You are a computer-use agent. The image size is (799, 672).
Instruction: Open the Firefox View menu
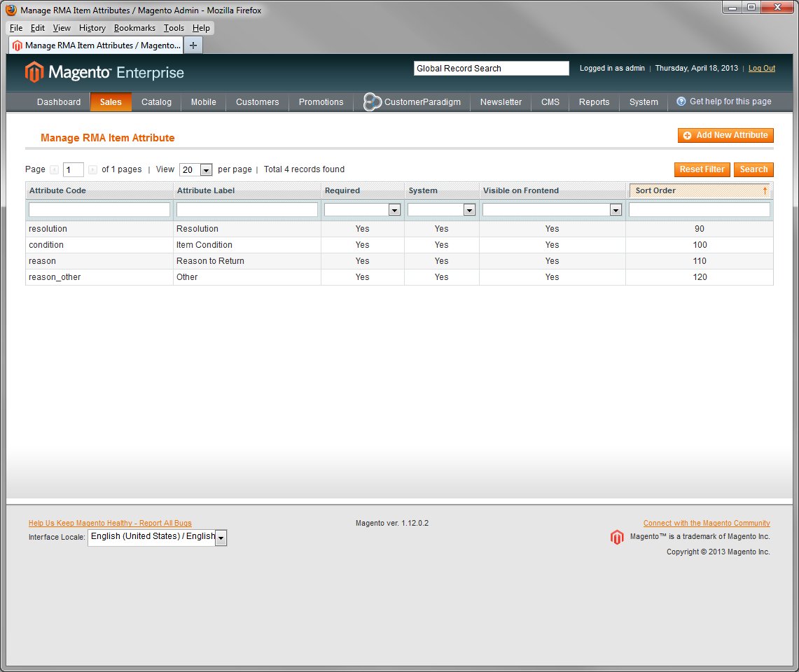pyautogui.click(x=62, y=28)
